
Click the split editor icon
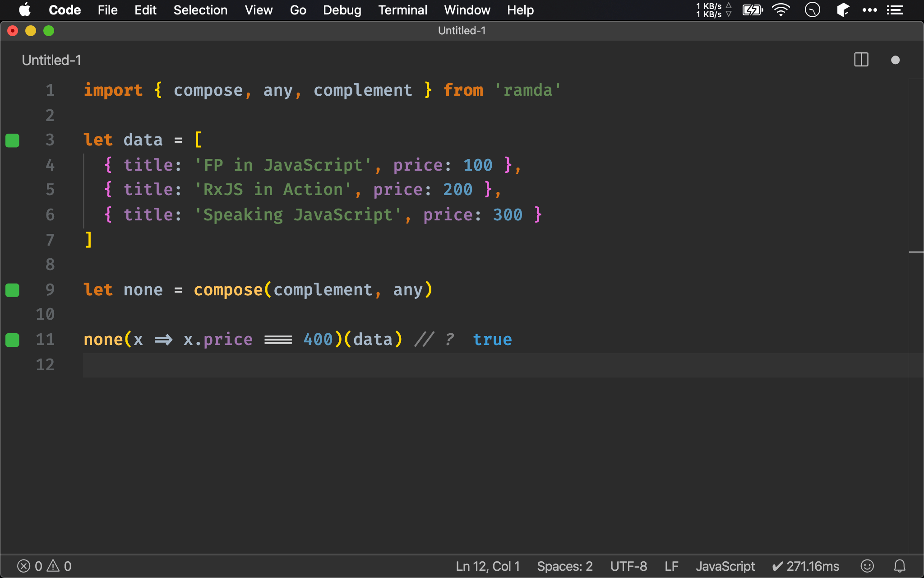click(x=861, y=60)
